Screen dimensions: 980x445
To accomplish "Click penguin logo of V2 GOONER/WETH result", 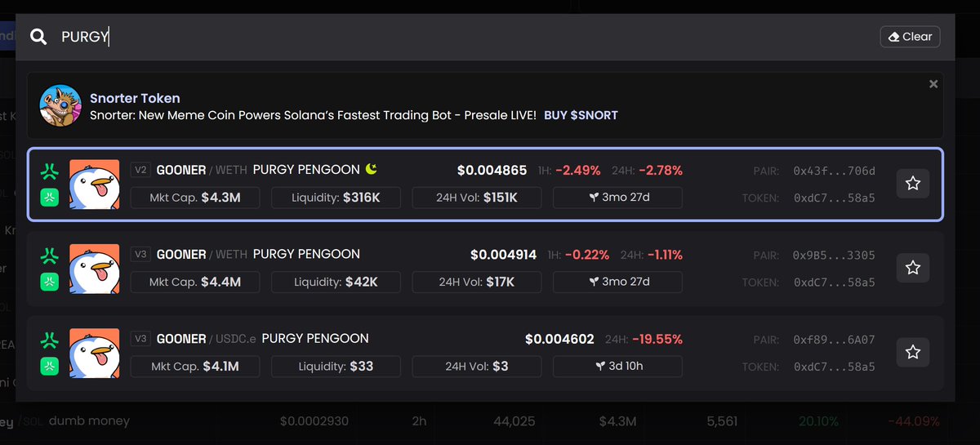I will tap(95, 184).
